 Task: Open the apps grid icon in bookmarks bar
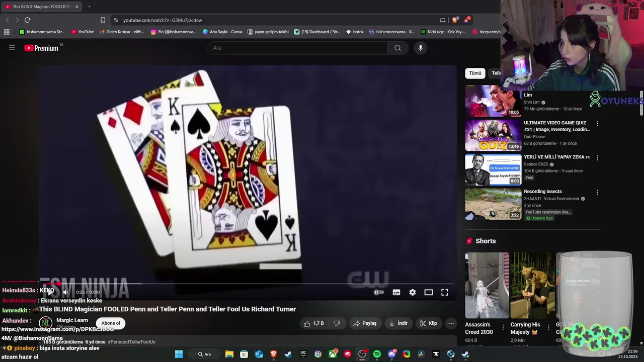pos(7,32)
